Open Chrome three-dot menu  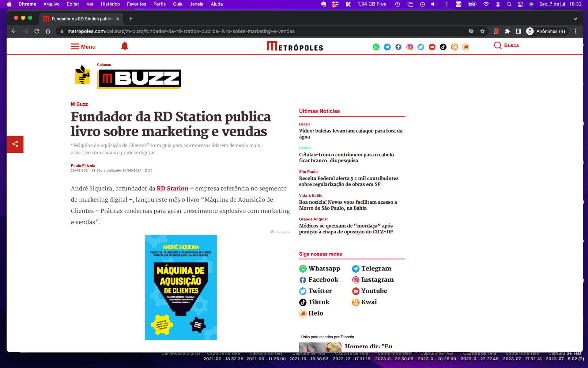[575, 31]
